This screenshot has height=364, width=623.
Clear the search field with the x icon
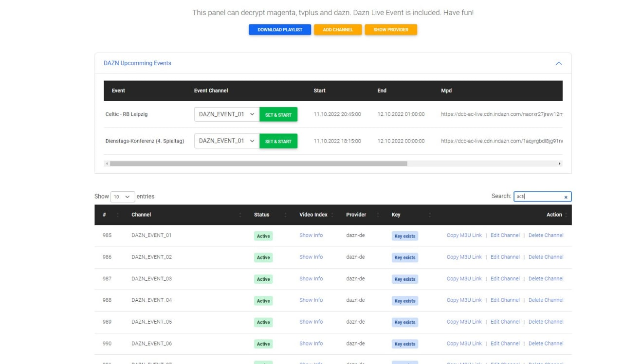(x=566, y=197)
